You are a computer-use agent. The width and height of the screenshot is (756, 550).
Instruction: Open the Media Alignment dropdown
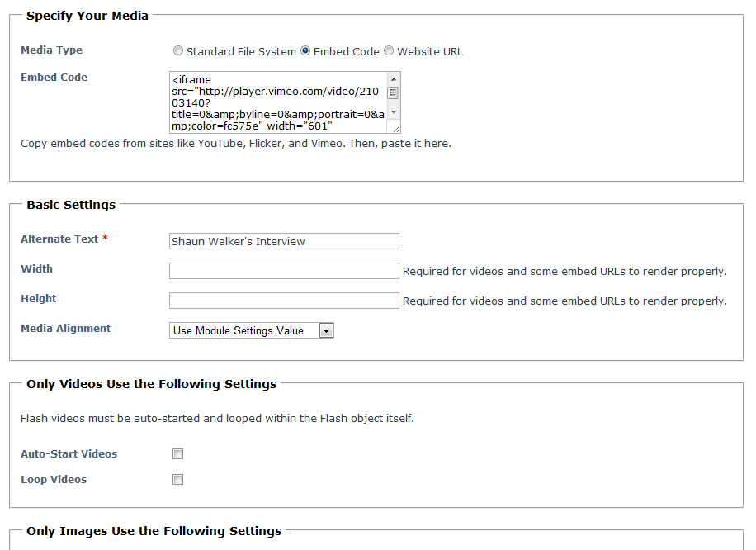pyautogui.click(x=251, y=330)
